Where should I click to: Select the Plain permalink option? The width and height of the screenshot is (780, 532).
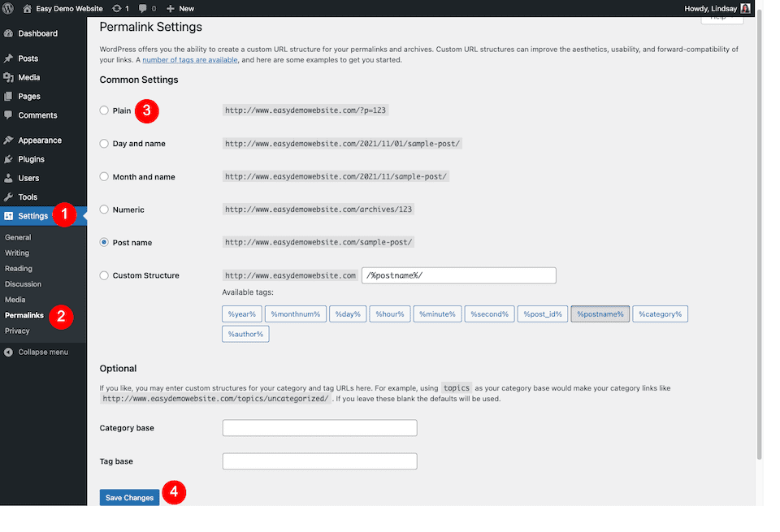[x=104, y=110]
